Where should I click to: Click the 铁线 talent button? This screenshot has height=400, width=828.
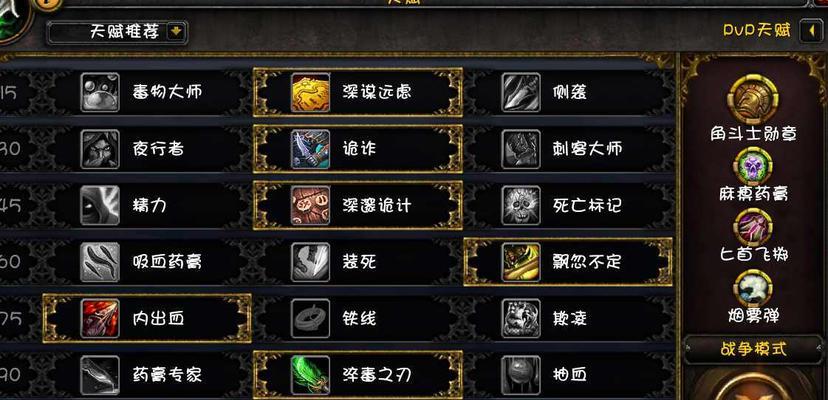[358, 318]
